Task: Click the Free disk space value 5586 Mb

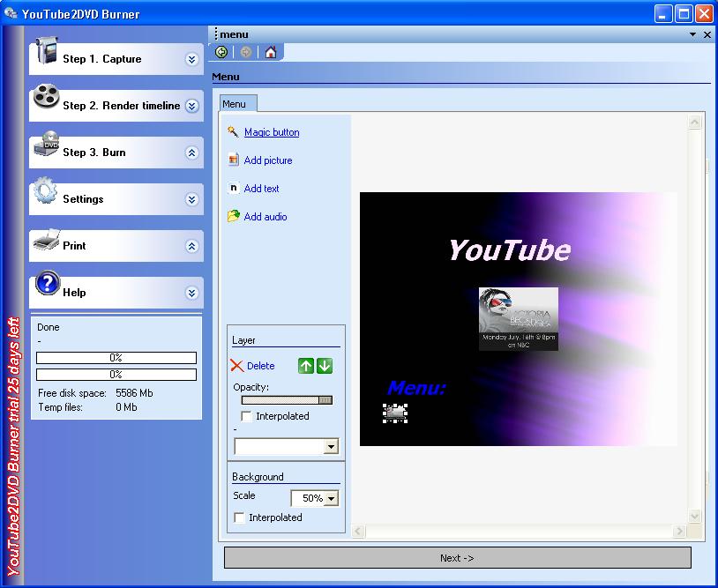Action: 134,393
